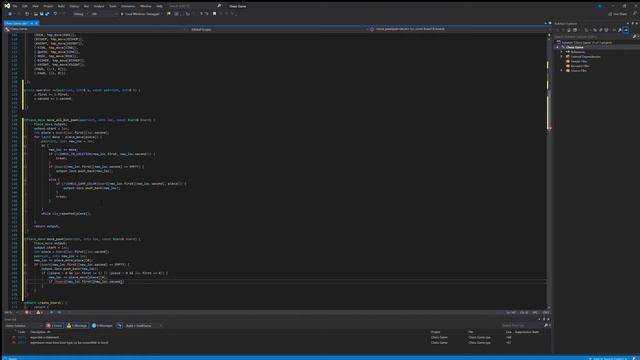This screenshot has height=360, width=640.
Task: Click the feedback icon beside Live Share
Action: click(x=635, y=14)
